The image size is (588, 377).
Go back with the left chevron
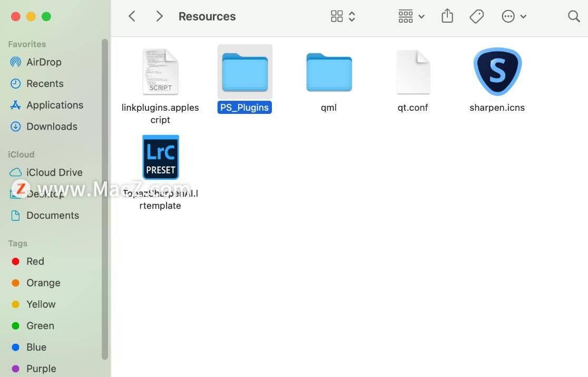pyautogui.click(x=132, y=16)
